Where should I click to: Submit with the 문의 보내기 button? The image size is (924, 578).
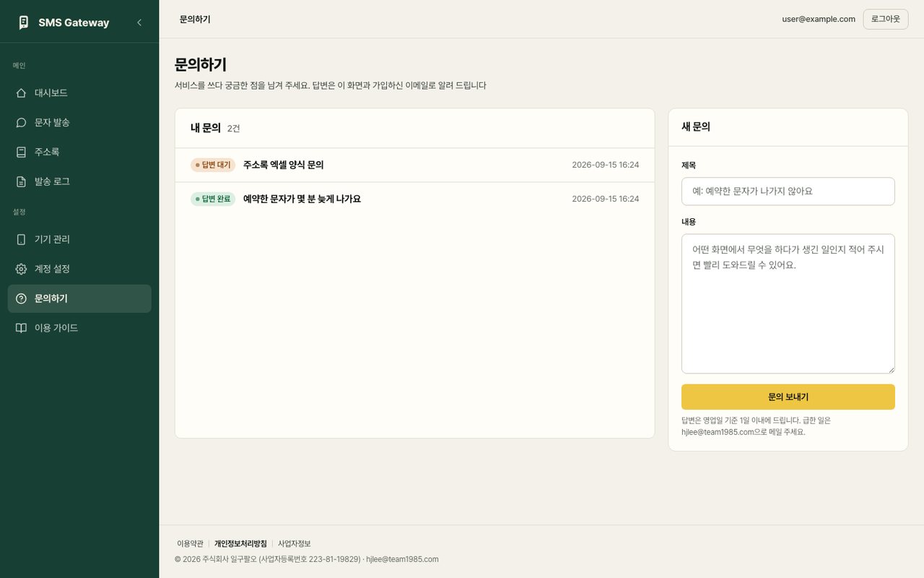pyautogui.click(x=788, y=397)
